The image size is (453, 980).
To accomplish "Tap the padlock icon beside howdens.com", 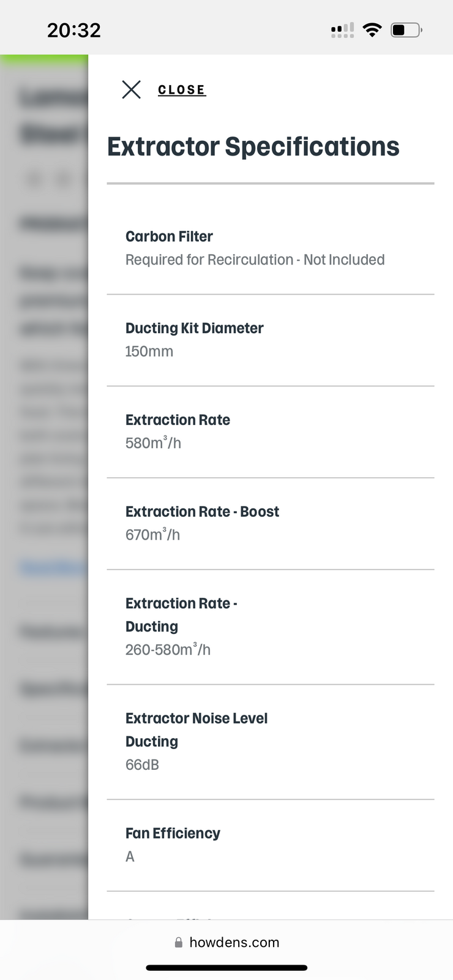I will pos(179,943).
